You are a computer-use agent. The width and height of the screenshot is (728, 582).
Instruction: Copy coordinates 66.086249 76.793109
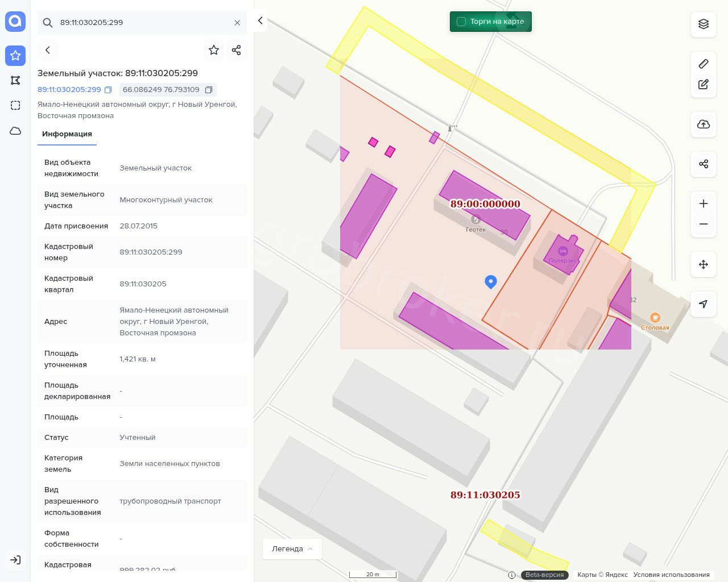pyautogui.click(x=209, y=90)
